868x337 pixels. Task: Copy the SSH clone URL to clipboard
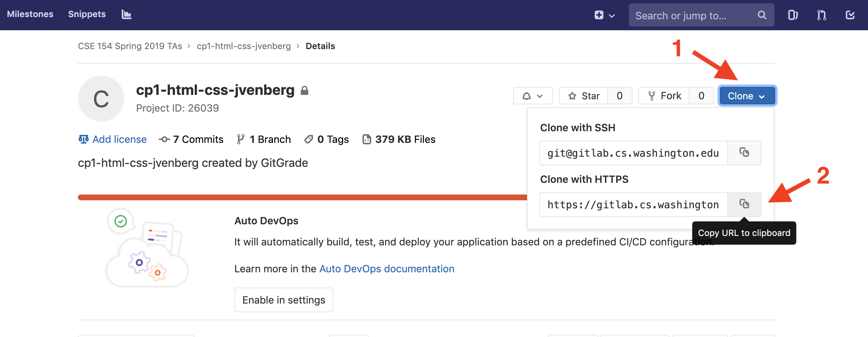coord(744,153)
